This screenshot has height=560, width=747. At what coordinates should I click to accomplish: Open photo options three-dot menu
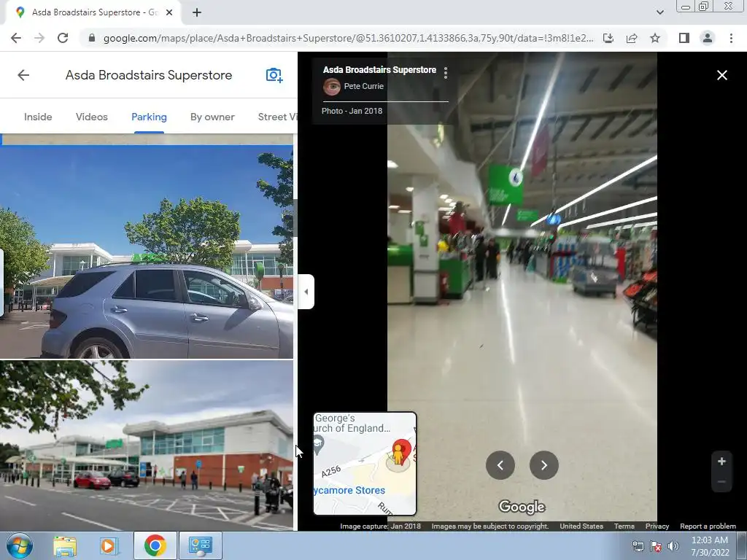[446, 72]
